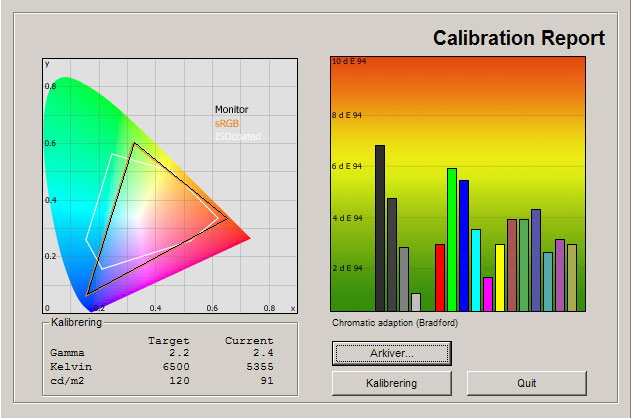Click the red bar in the chart

tap(440, 277)
